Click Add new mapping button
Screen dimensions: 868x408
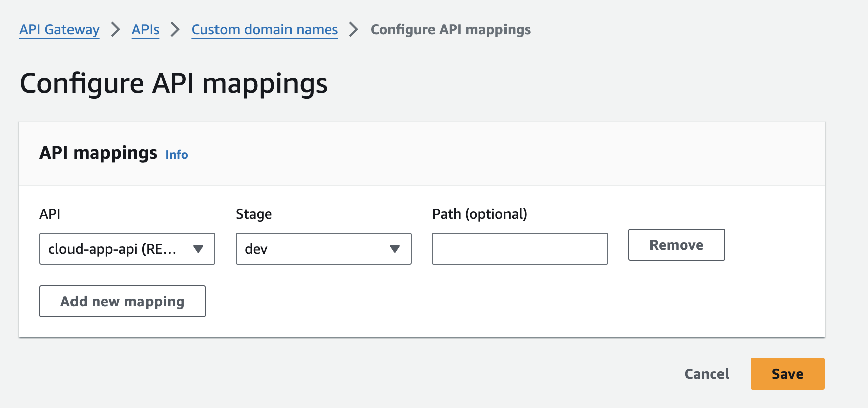point(122,301)
